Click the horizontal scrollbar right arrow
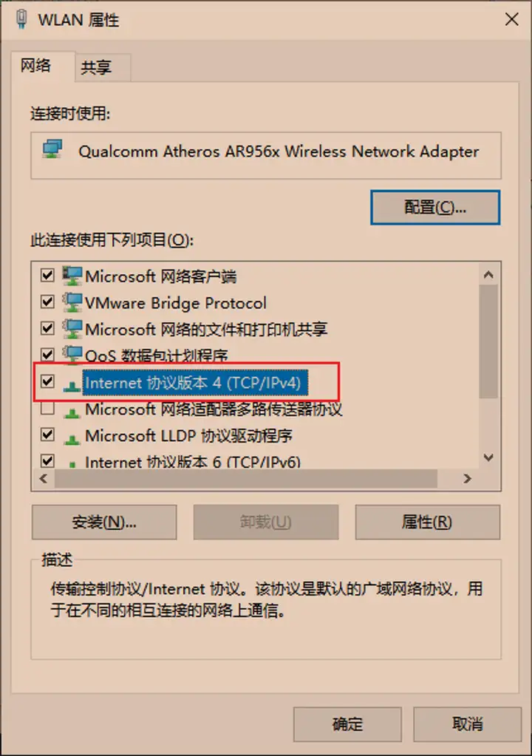The width and height of the screenshot is (532, 756). (x=467, y=479)
